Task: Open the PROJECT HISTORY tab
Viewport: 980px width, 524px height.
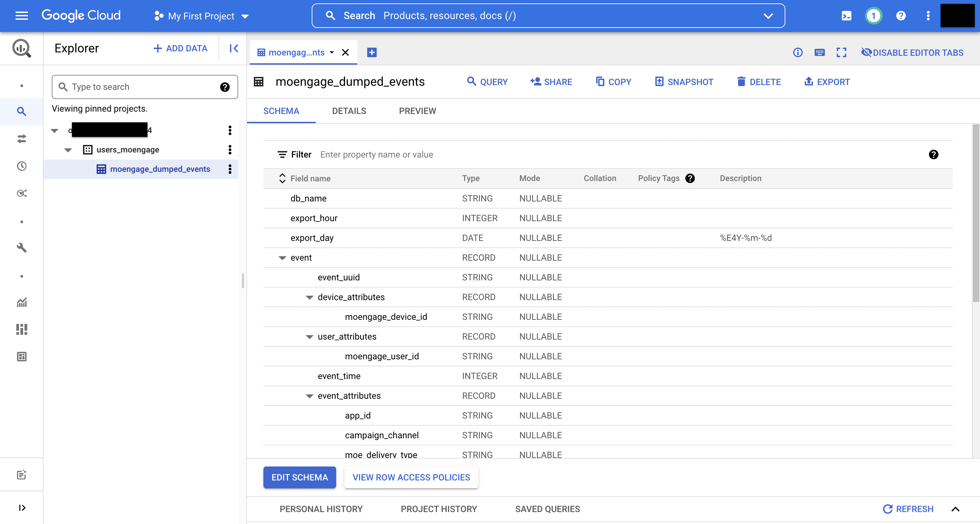Action: [x=439, y=509]
